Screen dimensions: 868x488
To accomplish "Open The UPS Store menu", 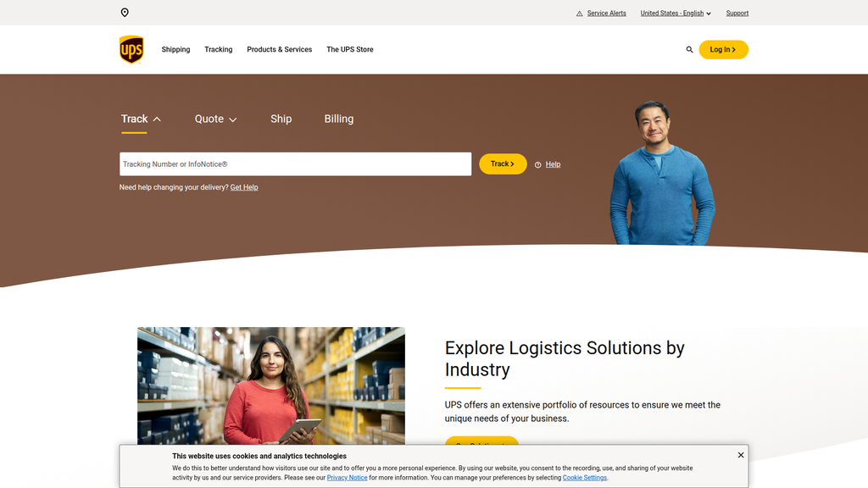I will click(350, 49).
